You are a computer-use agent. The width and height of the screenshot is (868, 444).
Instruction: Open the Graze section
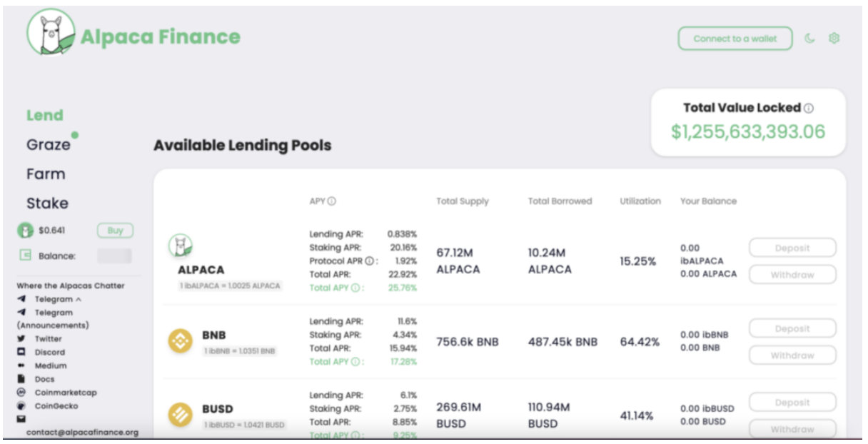tap(49, 144)
